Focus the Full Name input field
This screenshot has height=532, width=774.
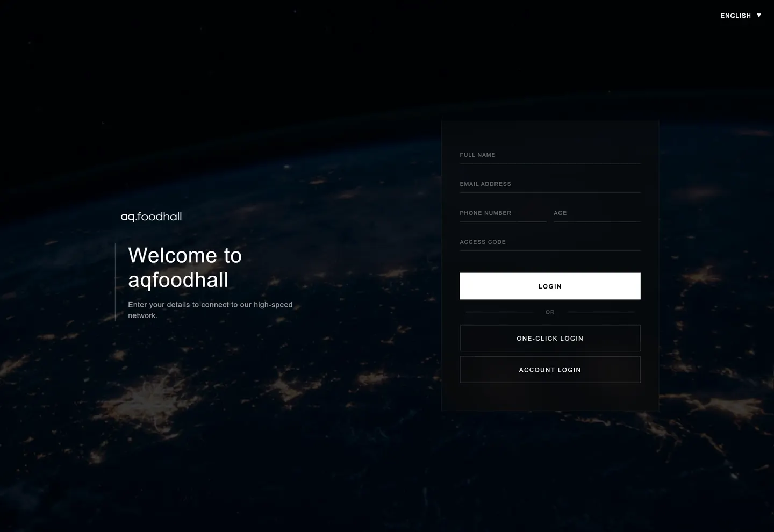click(x=550, y=155)
